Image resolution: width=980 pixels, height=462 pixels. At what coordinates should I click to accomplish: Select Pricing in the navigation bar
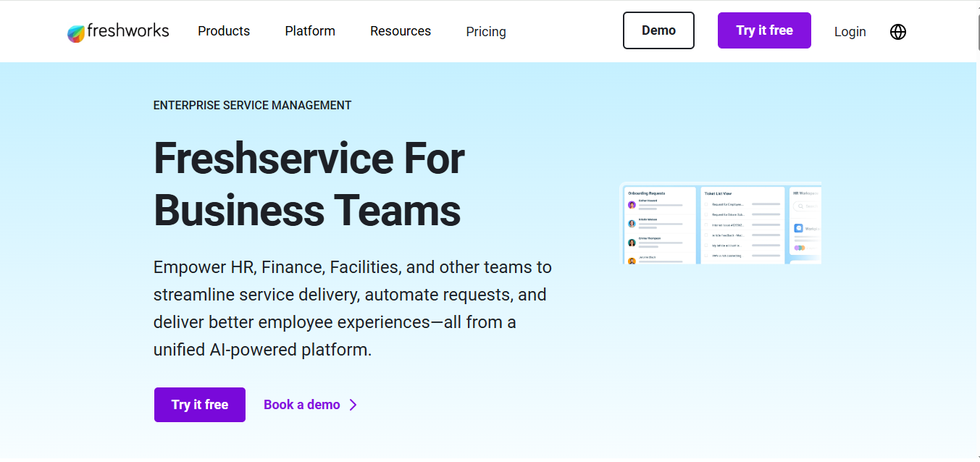(x=485, y=31)
